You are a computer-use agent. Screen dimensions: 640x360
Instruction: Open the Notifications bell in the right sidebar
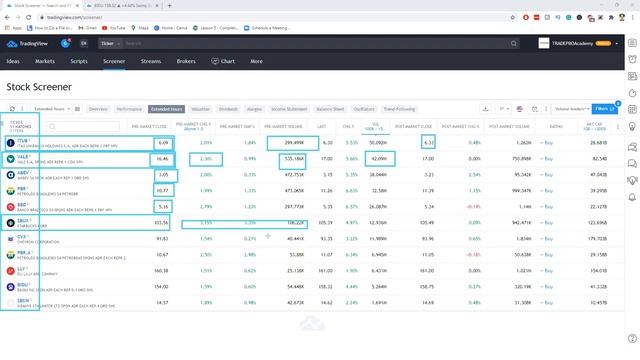(x=632, y=198)
